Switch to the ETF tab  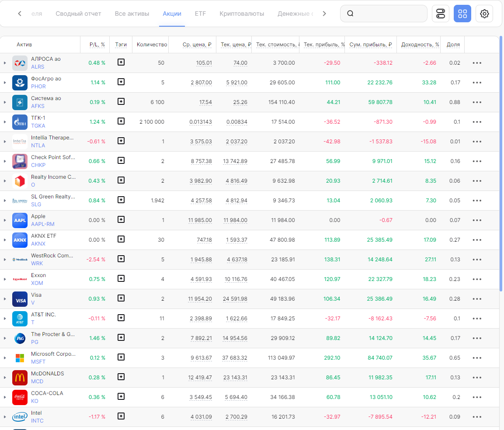click(200, 14)
